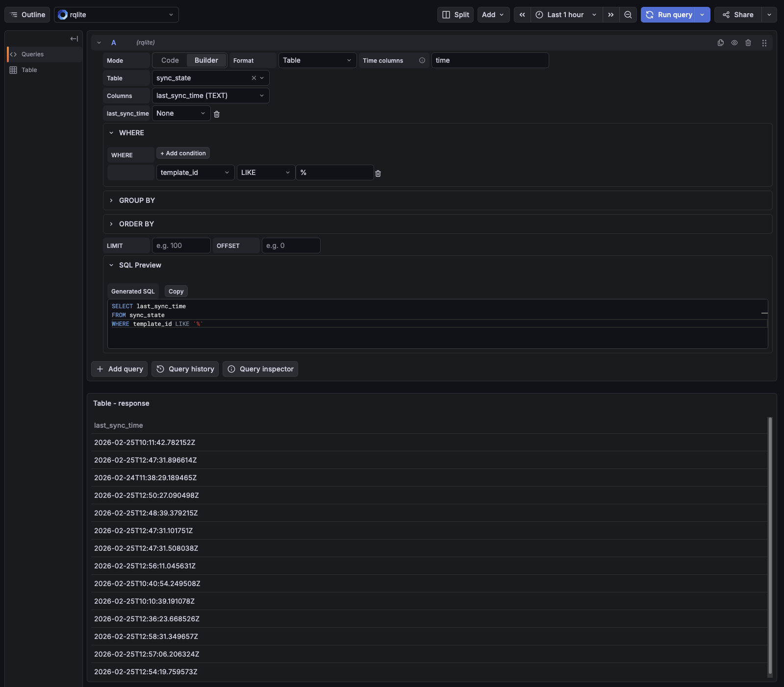Click inside the generated SQL editor
784x687 pixels.
click(x=437, y=324)
